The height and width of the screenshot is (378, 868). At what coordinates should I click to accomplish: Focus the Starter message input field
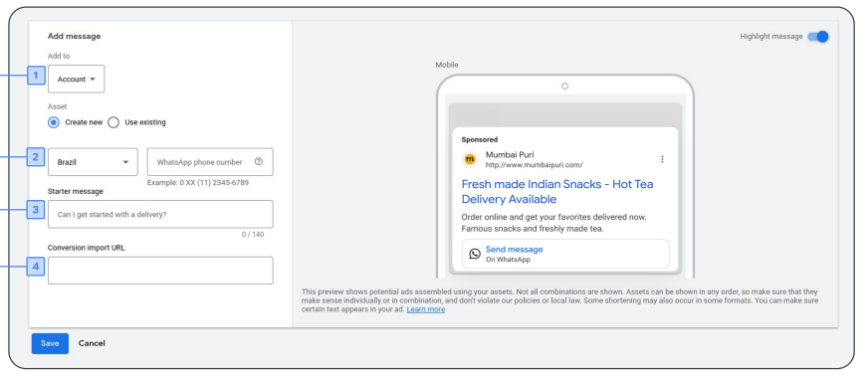point(160,214)
